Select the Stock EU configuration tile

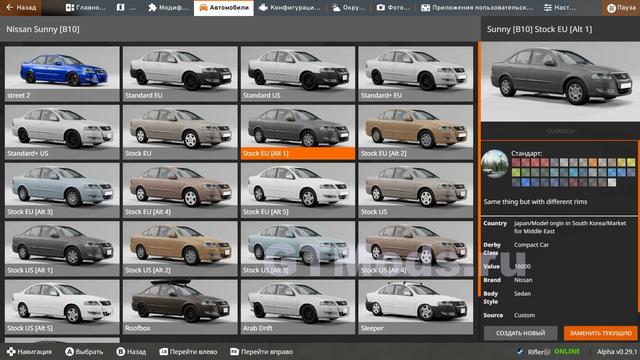point(180,132)
